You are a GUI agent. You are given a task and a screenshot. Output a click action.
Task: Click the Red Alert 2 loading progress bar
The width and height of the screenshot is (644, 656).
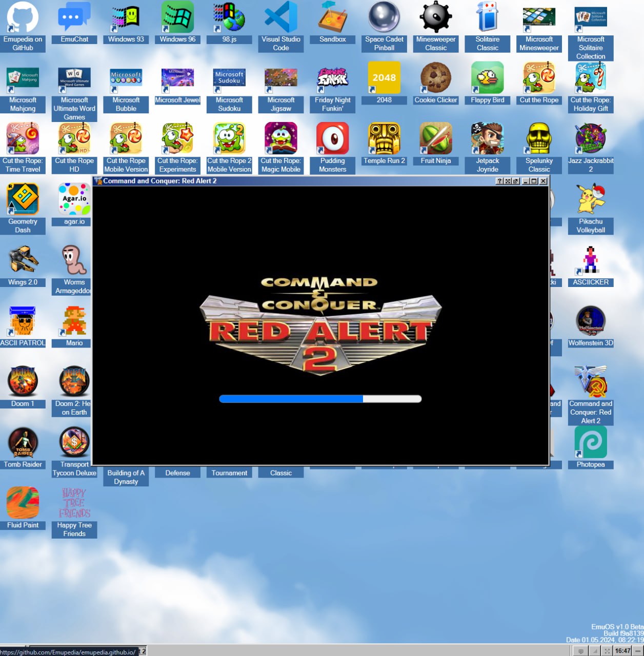[320, 399]
